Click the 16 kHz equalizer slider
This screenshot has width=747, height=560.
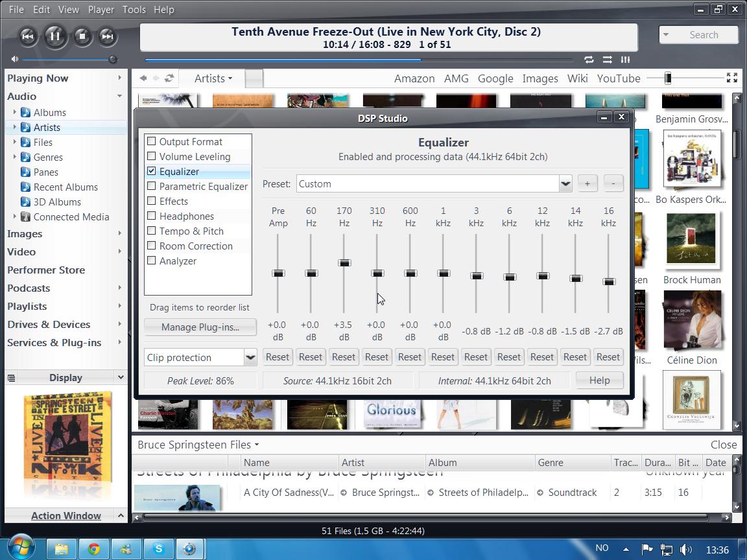click(608, 281)
